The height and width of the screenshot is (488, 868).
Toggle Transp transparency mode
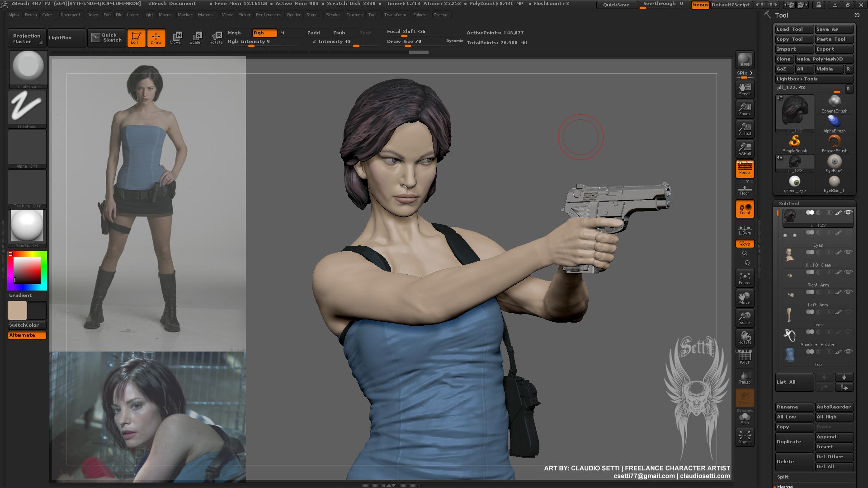pyautogui.click(x=745, y=378)
